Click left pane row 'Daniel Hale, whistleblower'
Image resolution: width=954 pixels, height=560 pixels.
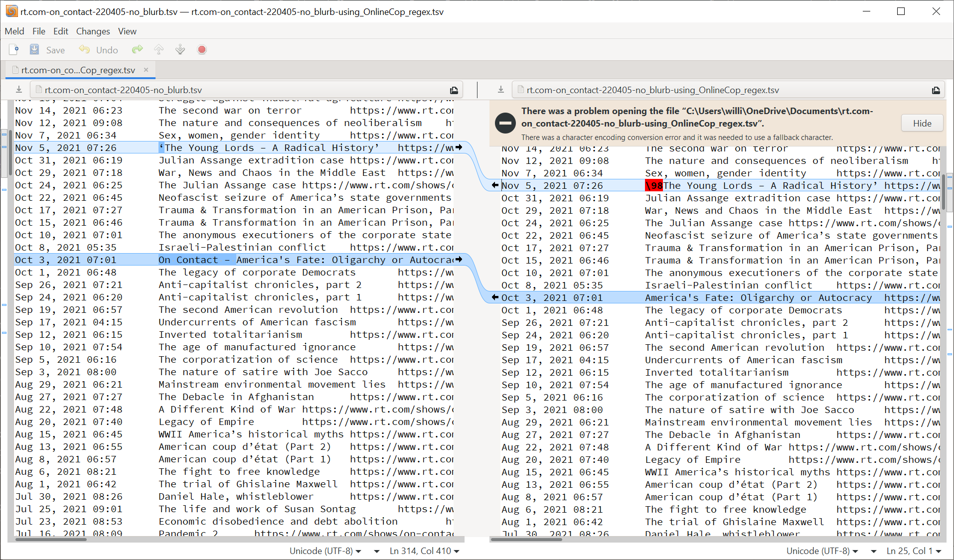[x=234, y=496]
